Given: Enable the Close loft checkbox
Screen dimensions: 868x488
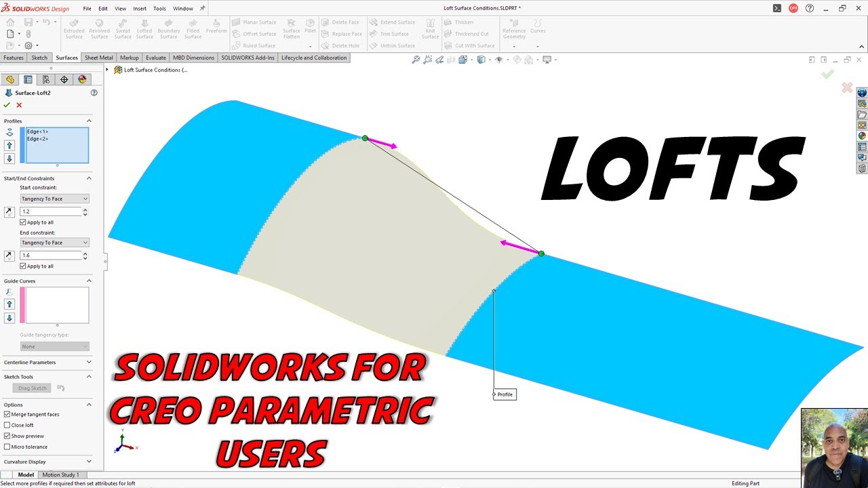Looking at the screenshot, I should point(7,425).
